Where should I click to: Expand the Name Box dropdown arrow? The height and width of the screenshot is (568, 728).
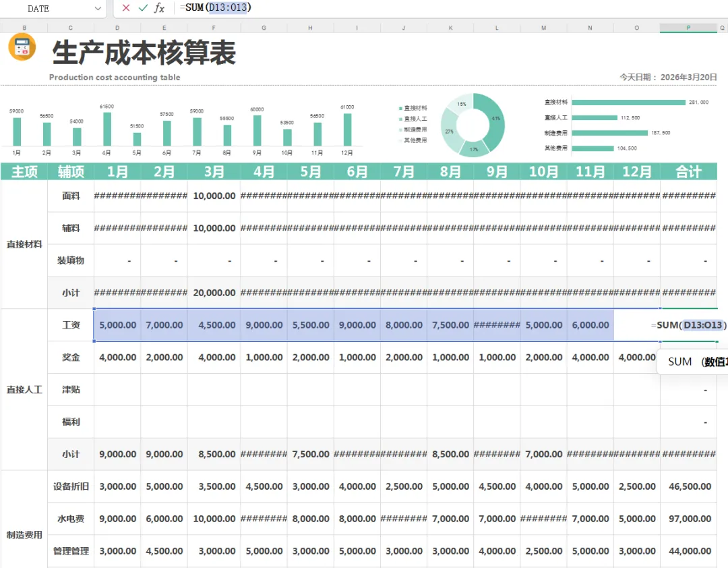click(x=98, y=8)
